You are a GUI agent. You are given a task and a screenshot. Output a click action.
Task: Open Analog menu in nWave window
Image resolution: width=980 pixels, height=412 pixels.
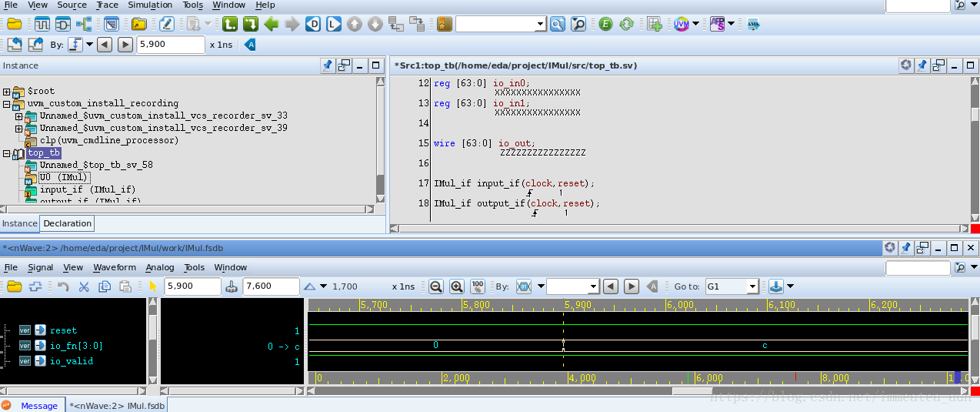click(160, 267)
